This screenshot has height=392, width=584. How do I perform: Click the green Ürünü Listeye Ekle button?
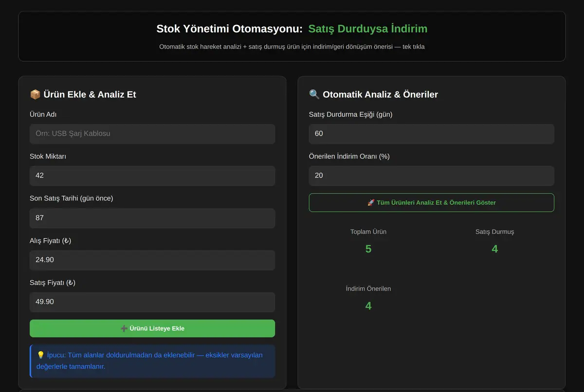(152, 328)
